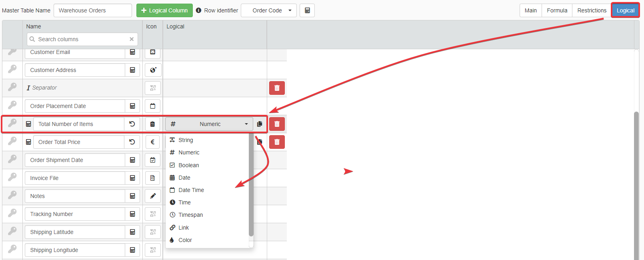Screen dimensions: 644x260
Task: Switch to the Restrictions tab
Action: click(x=592, y=10)
